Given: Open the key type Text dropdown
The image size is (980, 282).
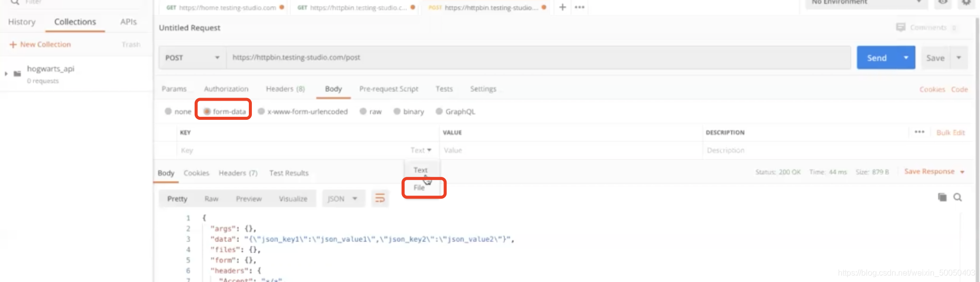Looking at the screenshot, I should tap(421, 150).
